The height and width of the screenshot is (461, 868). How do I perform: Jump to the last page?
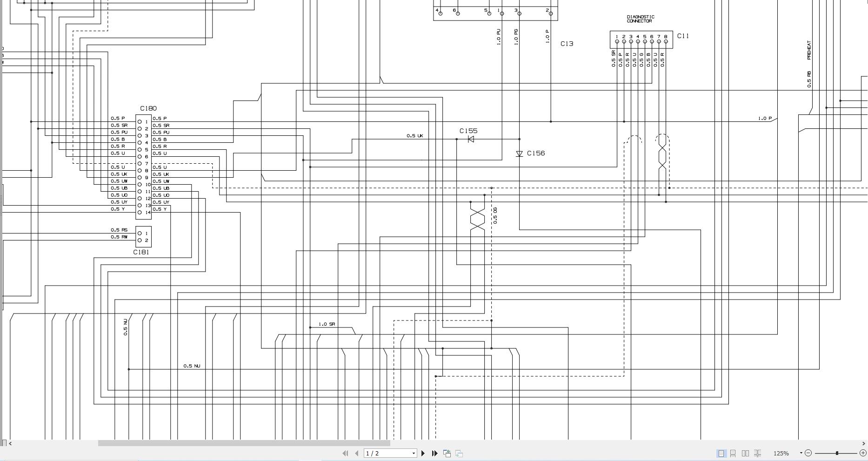click(x=434, y=453)
